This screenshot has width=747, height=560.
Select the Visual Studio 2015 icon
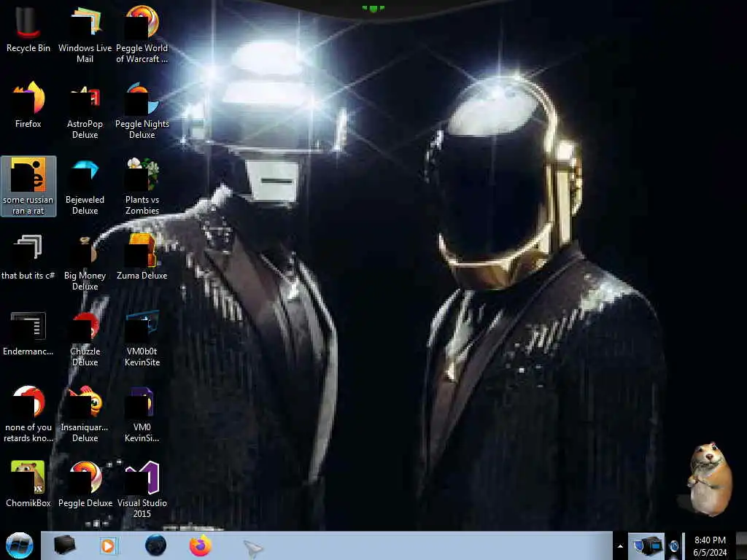click(x=142, y=489)
